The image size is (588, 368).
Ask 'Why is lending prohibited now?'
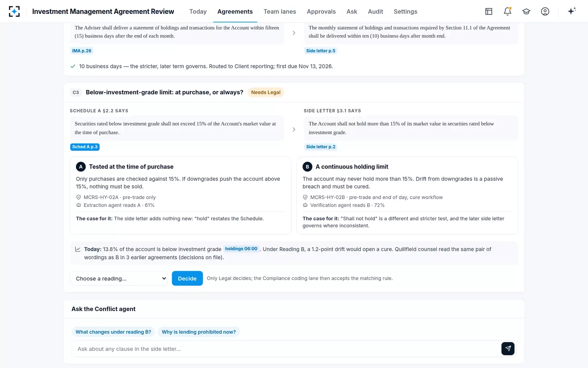pyautogui.click(x=199, y=332)
